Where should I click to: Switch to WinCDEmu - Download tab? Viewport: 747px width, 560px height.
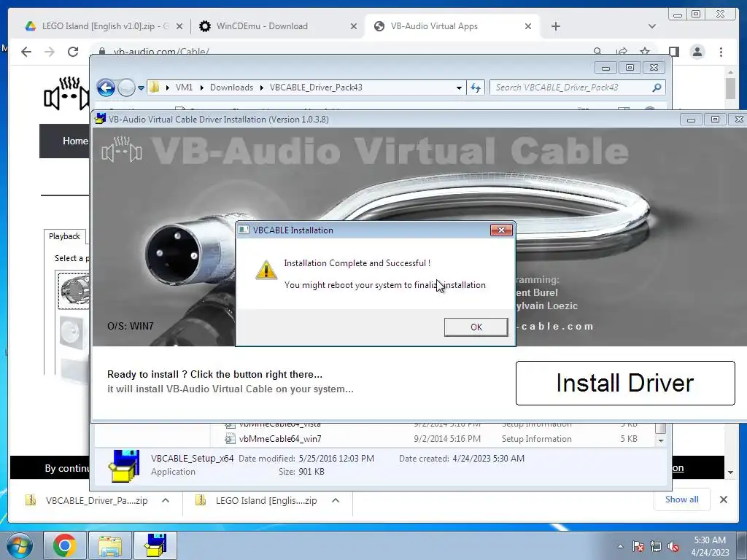(262, 26)
